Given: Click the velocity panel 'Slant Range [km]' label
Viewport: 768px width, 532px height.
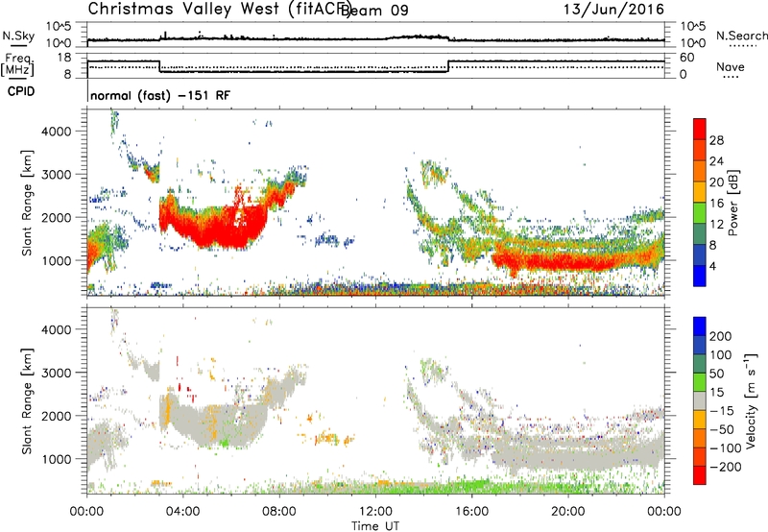Looking at the screenshot, I should click(27, 401).
